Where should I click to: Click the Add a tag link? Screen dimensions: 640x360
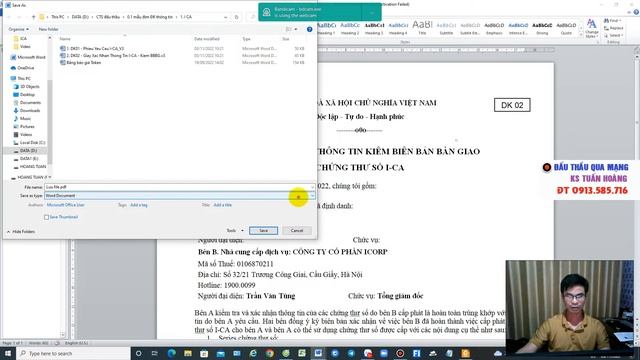(x=139, y=205)
